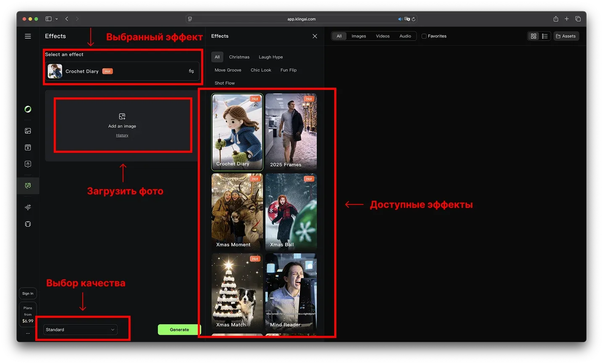The width and height of the screenshot is (603, 364).
Task: Enable the Favorites filter
Action: coord(425,36)
